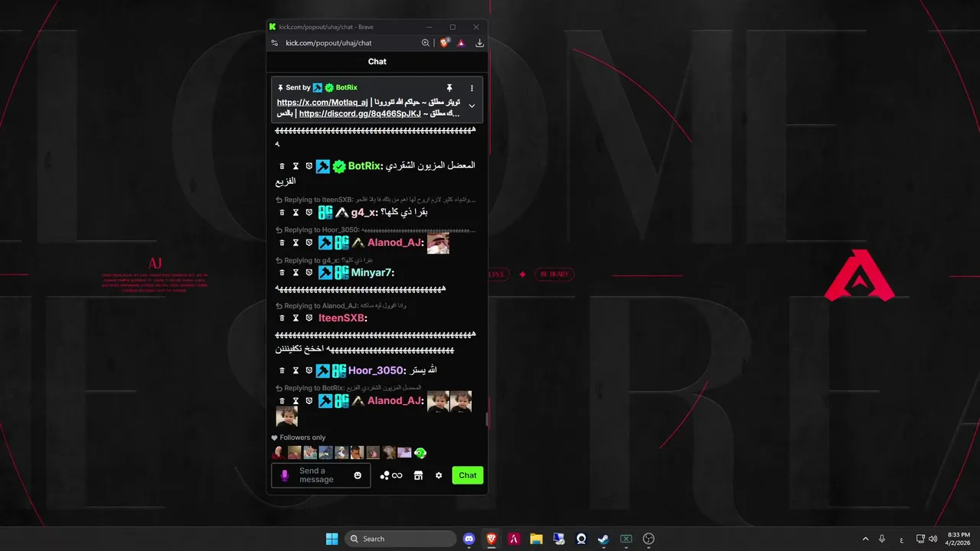Open Minyar7 username profile

tap(371, 272)
